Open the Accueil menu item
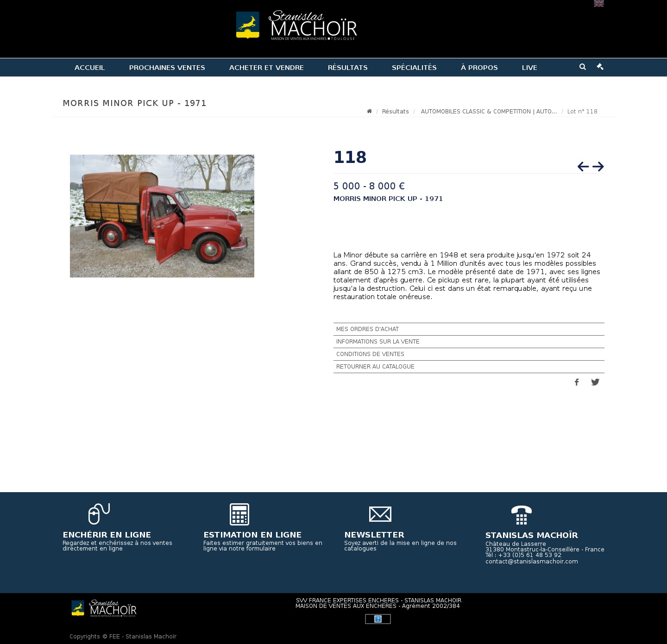667x644 pixels. tap(90, 68)
